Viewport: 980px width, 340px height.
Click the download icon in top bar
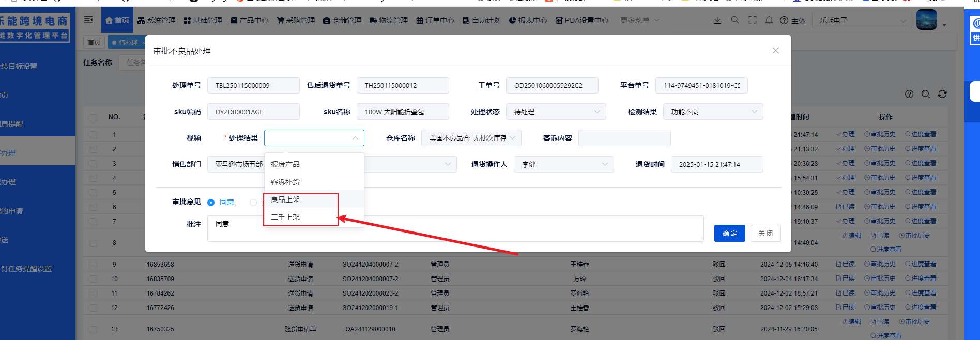[717, 20]
